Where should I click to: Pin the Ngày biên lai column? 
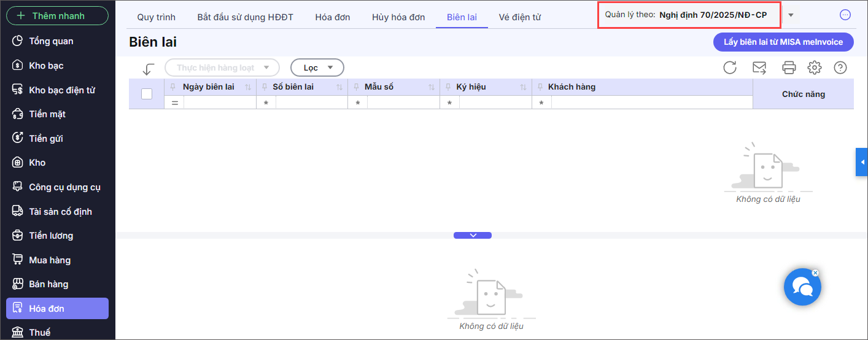[x=173, y=87]
